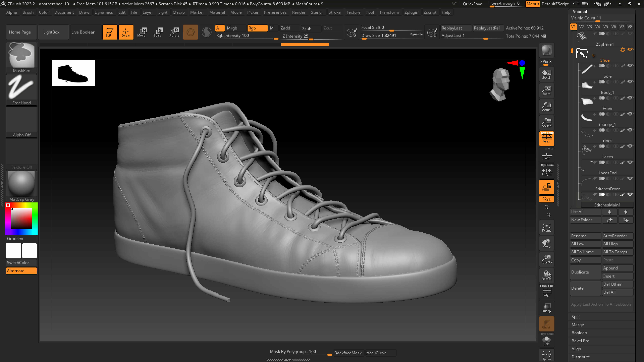Pick a color from the Gradient swatch
The height and width of the screenshot is (362, 644).
[21, 219]
